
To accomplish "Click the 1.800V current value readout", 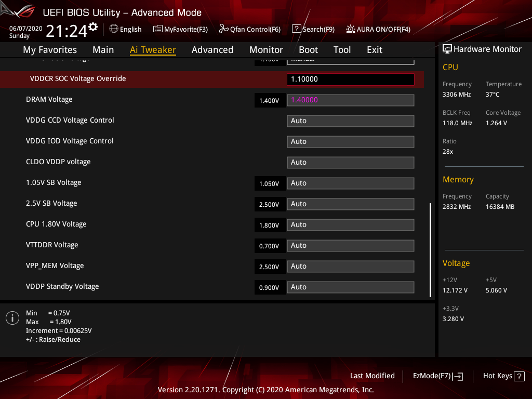I will pos(270,225).
